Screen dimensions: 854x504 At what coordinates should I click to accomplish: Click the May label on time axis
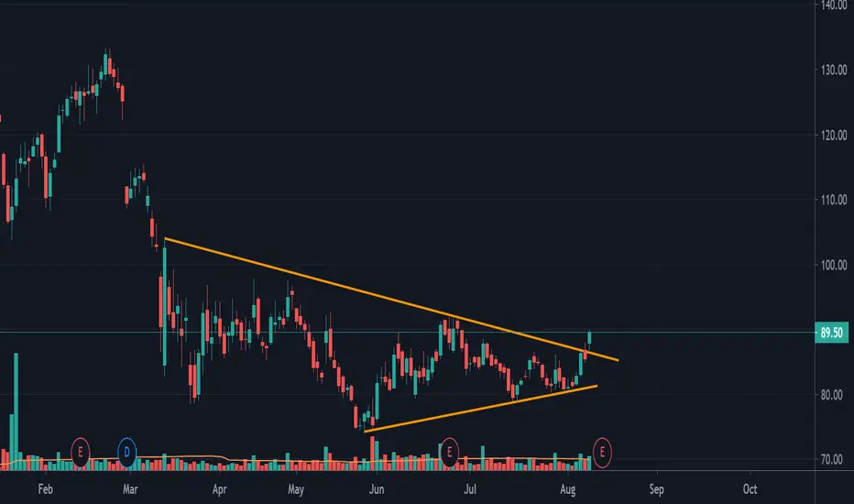296,489
